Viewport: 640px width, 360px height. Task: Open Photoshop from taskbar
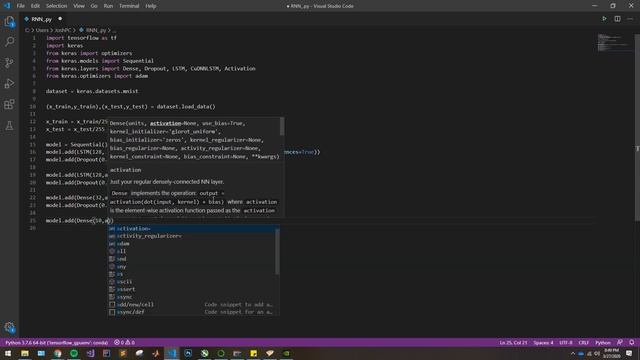(x=188, y=353)
